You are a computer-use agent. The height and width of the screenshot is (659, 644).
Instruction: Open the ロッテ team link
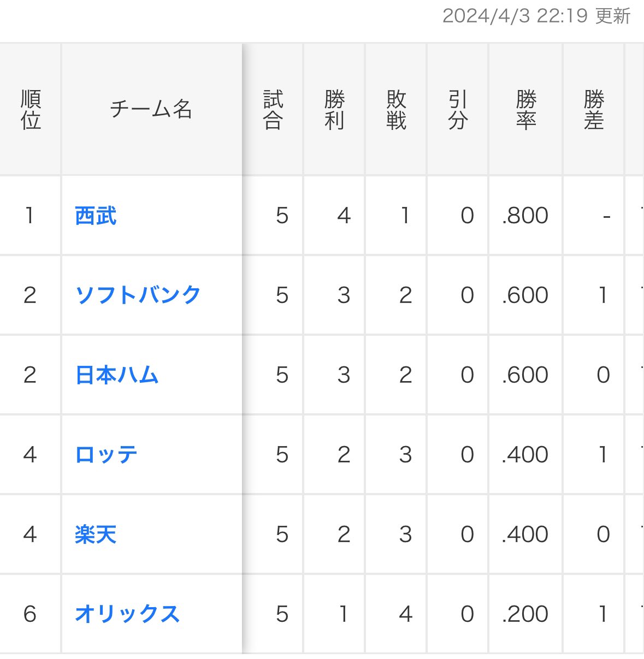tap(106, 455)
